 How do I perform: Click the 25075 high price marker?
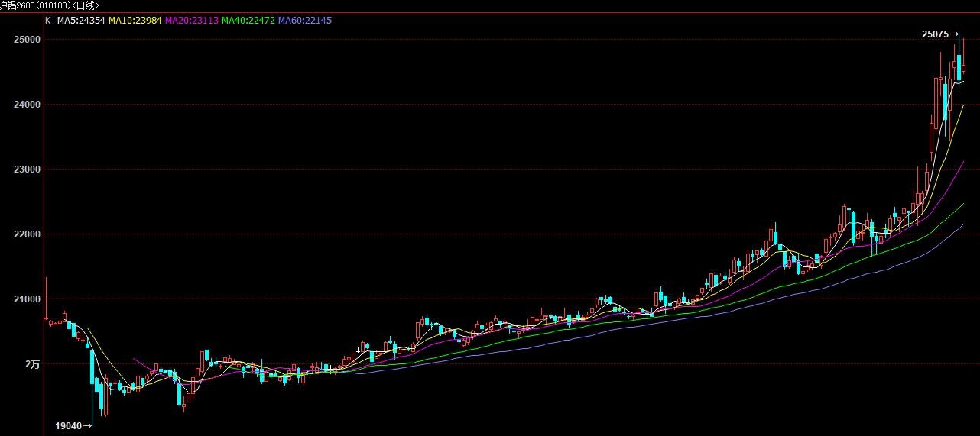coord(935,34)
